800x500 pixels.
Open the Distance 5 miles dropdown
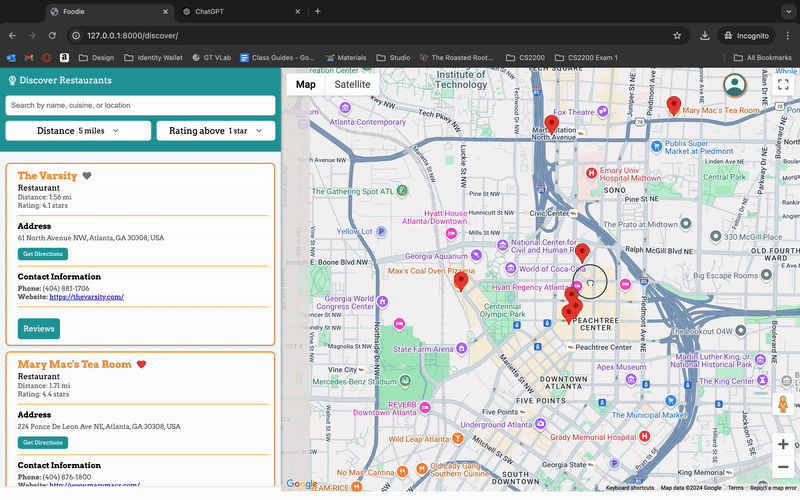78,131
